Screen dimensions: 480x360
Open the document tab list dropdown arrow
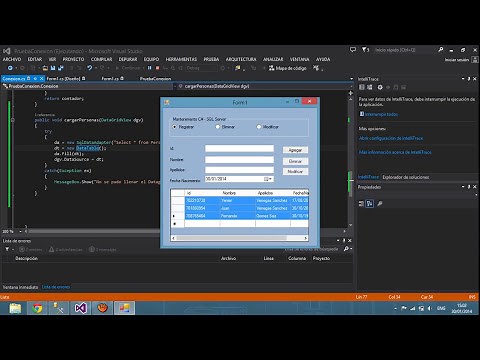tap(351, 79)
